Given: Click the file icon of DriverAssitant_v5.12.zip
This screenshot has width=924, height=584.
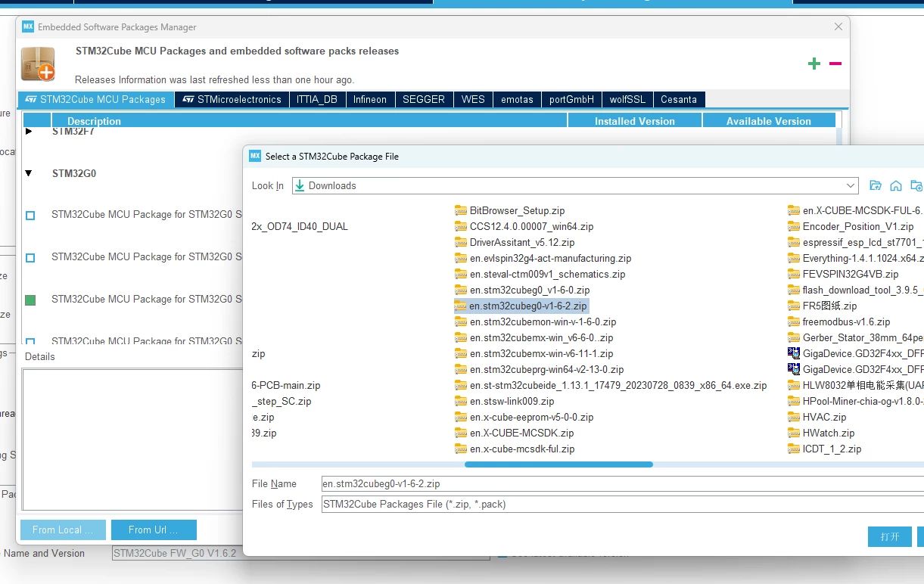Looking at the screenshot, I should tap(461, 242).
